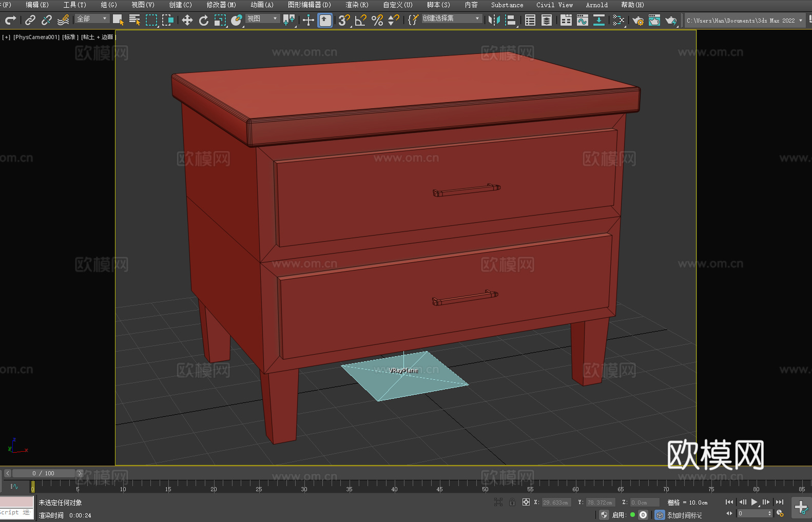Open Select by Name list
The height and width of the screenshot is (522, 812).
[x=134, y=20]
